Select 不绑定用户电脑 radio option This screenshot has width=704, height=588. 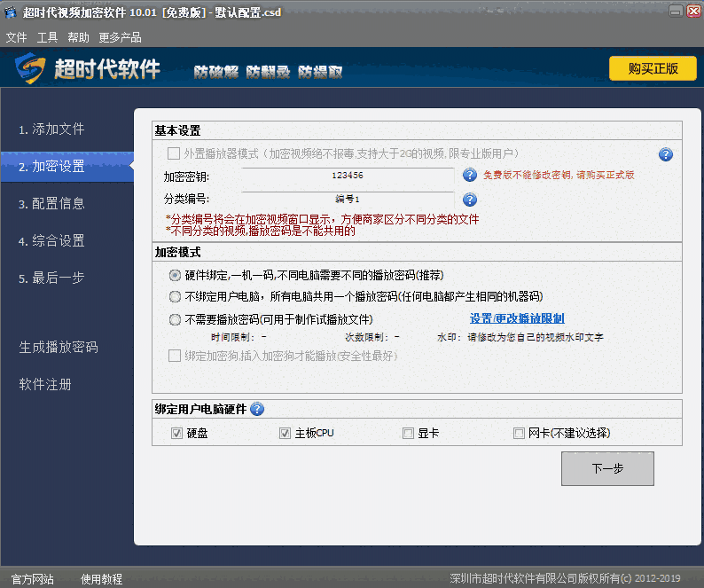pyautogui.click(x=175, y=296)
